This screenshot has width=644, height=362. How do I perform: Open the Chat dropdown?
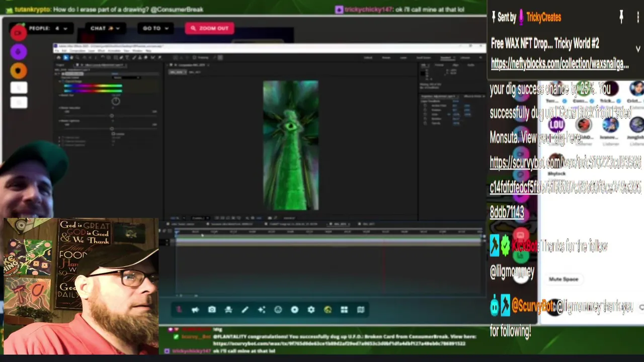click(105, 28)
